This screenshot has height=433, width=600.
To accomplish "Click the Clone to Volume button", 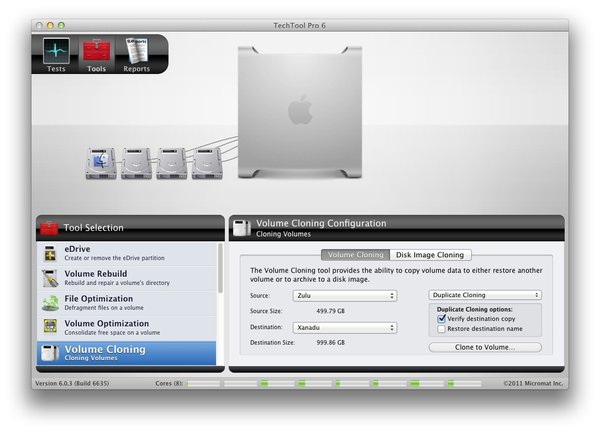I will point(485,347).
